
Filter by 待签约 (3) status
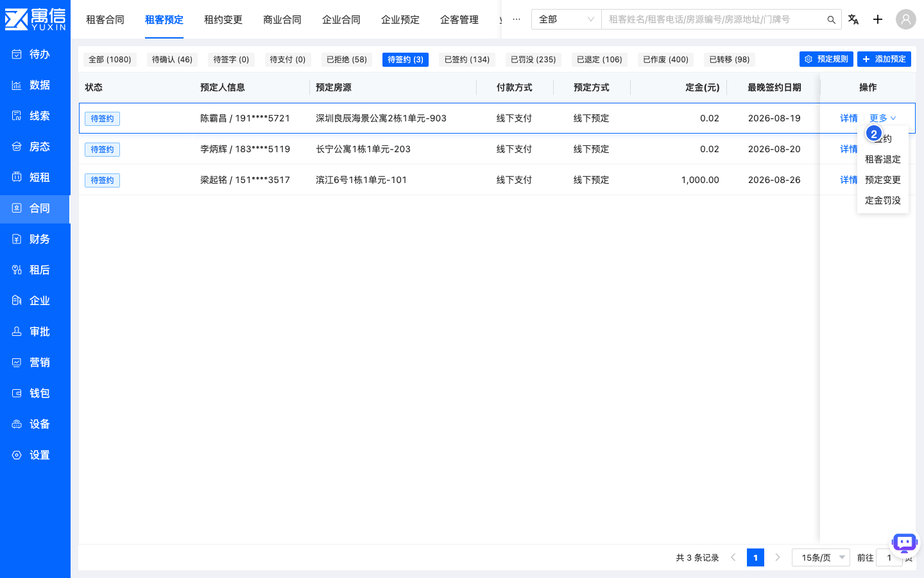(x=406, y=60)
